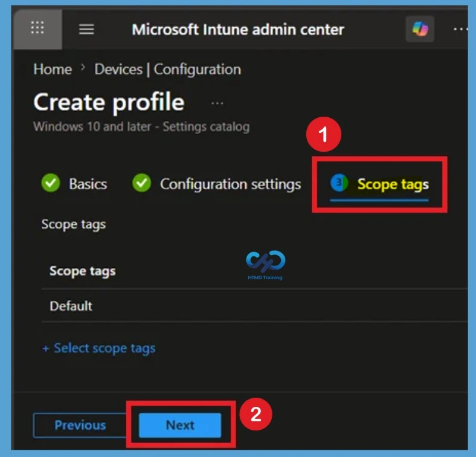Viewport: 476px width, 457px height.
Task: Click the Scope tags column header
Action: pos(83,271)
